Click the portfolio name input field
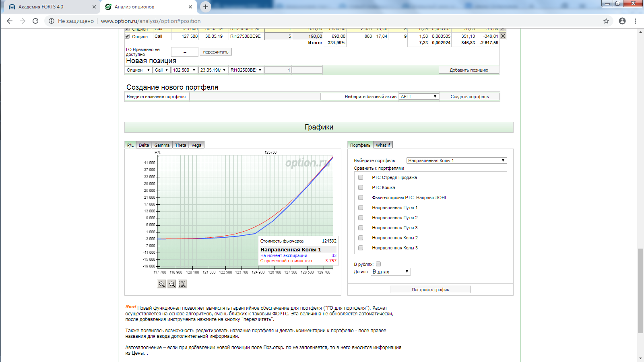Viewport: 644px width, 362px height. 255,97
